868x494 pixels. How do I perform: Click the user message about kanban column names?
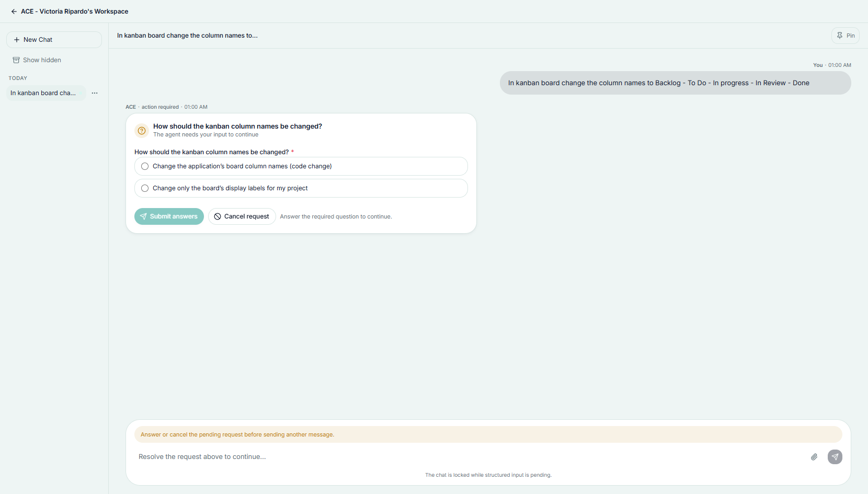pos(676,83)
